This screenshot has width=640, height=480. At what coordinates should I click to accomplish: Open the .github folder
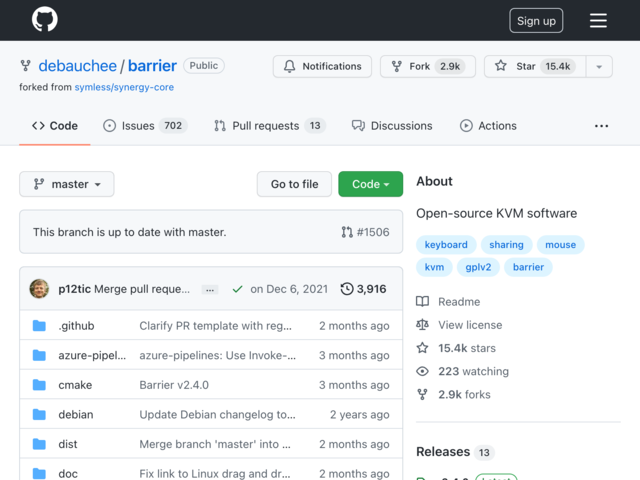76,326
